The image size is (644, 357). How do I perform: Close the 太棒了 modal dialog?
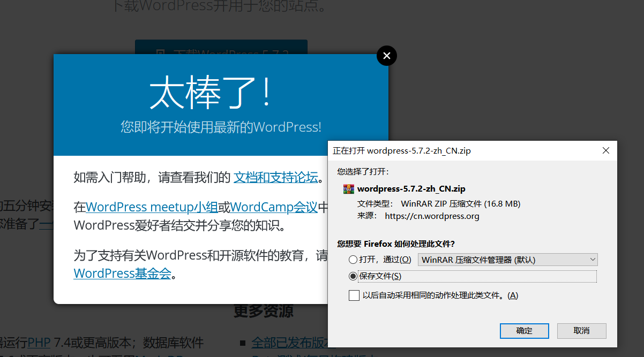tap(386, 55)
